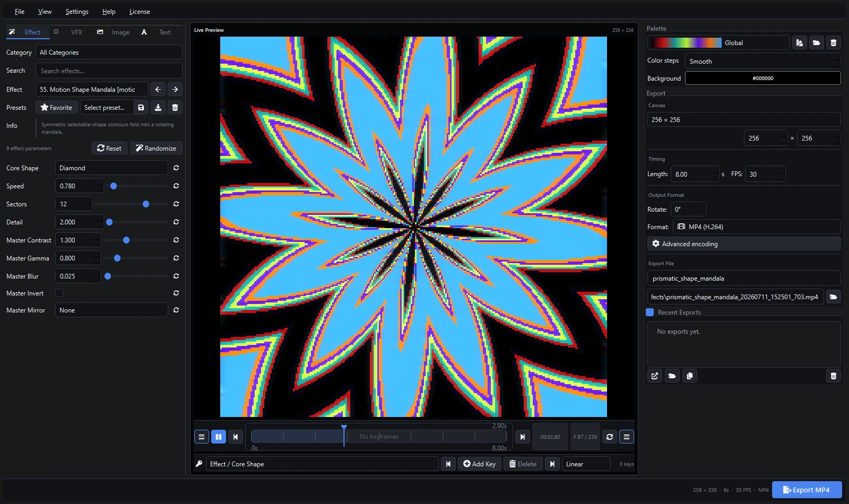This screenshot has width=849, height=504.
Task: Open the Help menu
Action: coord(109,12)
